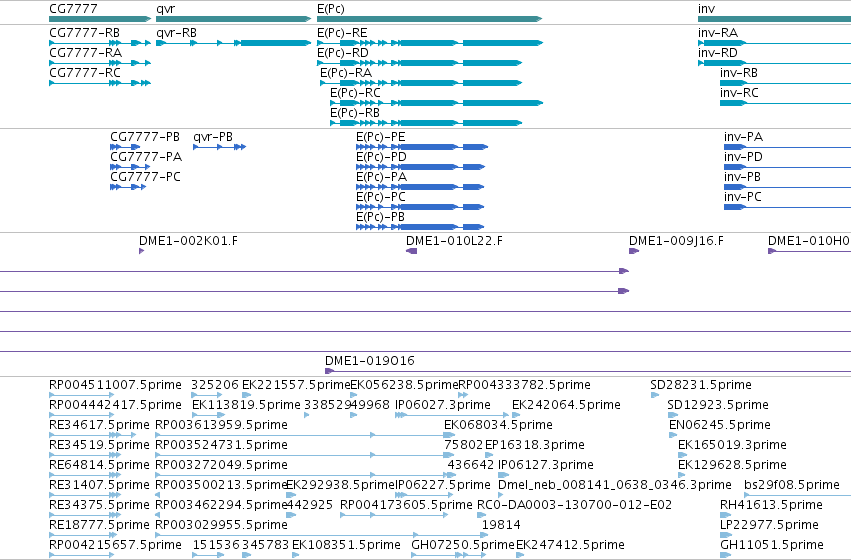Select EST RH41613.5prime
This screenshot has height=560, width=851.
[x=725, y=516]
